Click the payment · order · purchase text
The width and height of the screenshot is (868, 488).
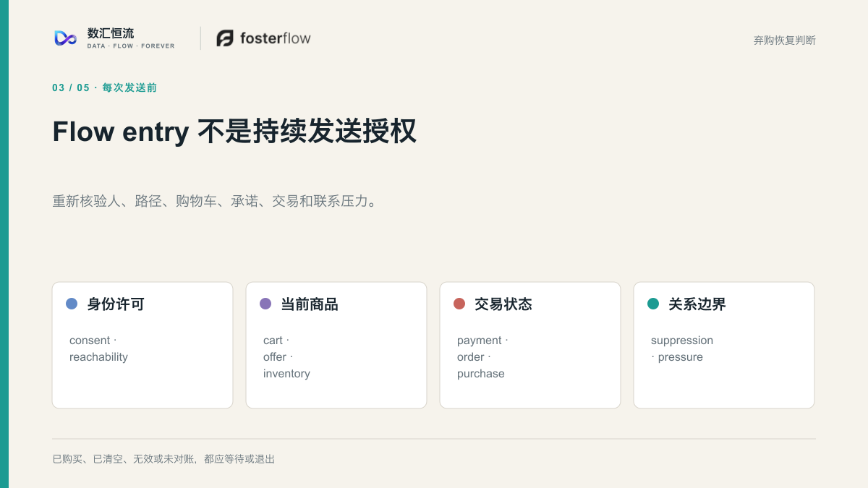click(482, 357)
